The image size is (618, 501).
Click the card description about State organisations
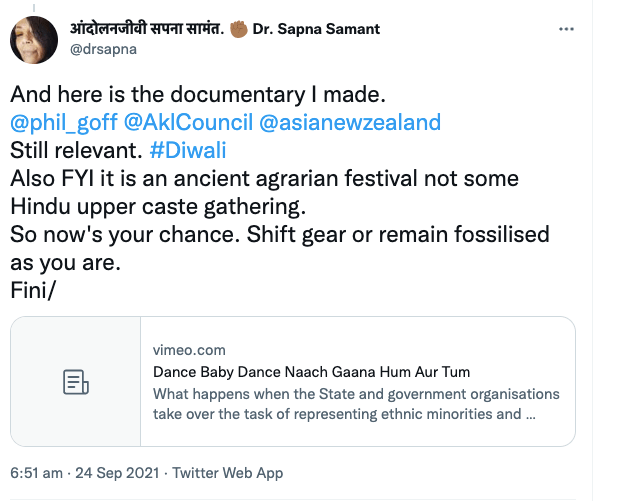pyautogui.click(x=356, y=403)
